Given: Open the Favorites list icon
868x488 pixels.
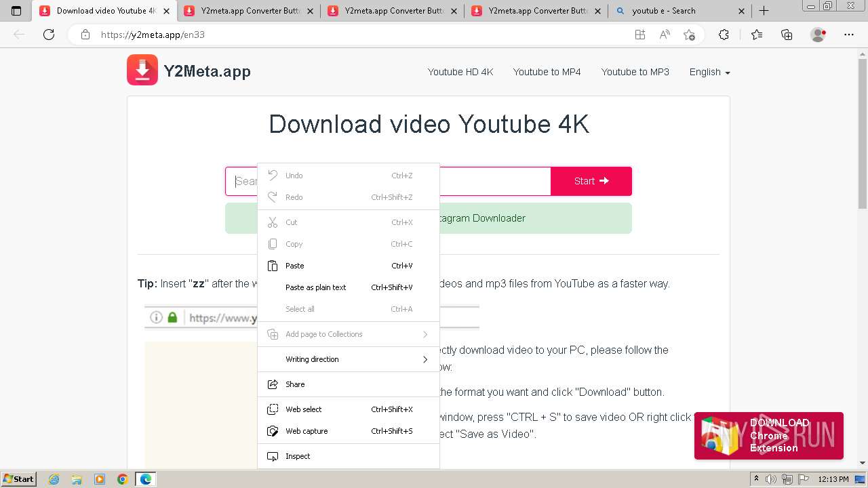Looking at the screenshot, I should tap(757, 35).
